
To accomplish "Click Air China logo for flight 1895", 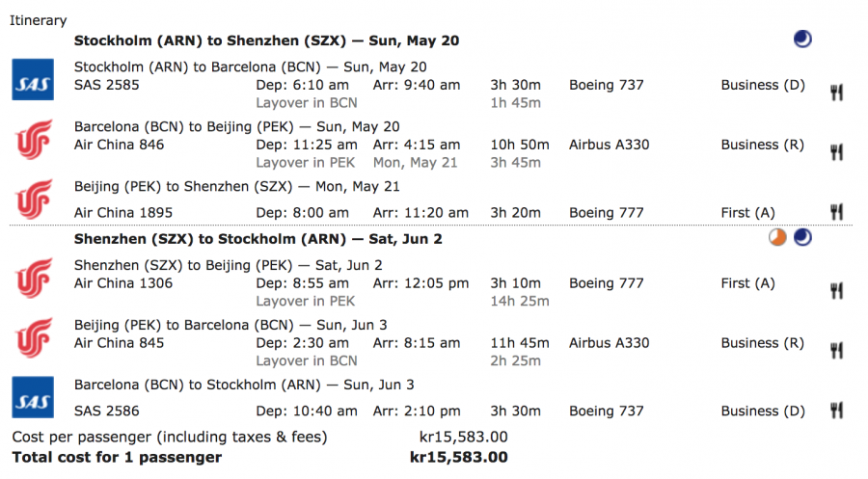I will coord(30,200).
